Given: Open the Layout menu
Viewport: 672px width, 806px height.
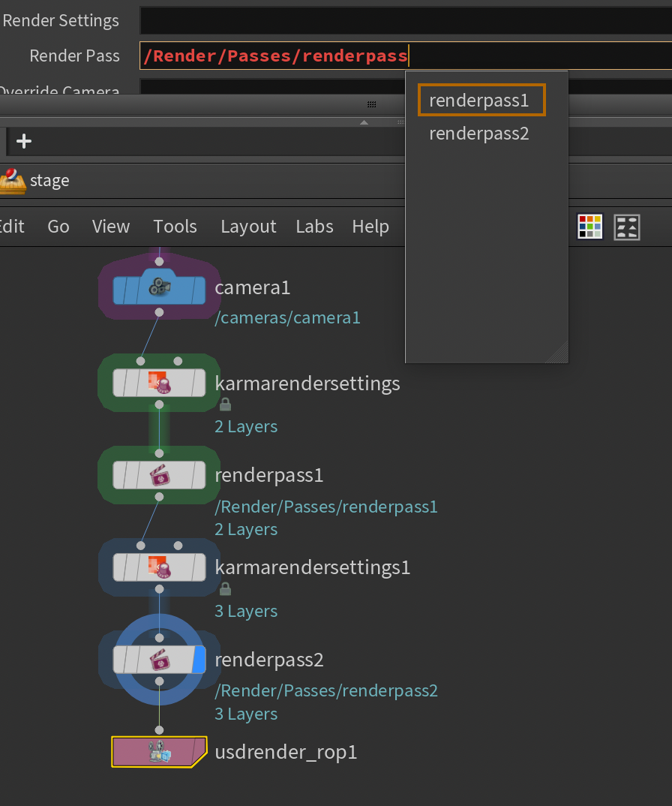Looking at the screenshot, I should [249, 227].
